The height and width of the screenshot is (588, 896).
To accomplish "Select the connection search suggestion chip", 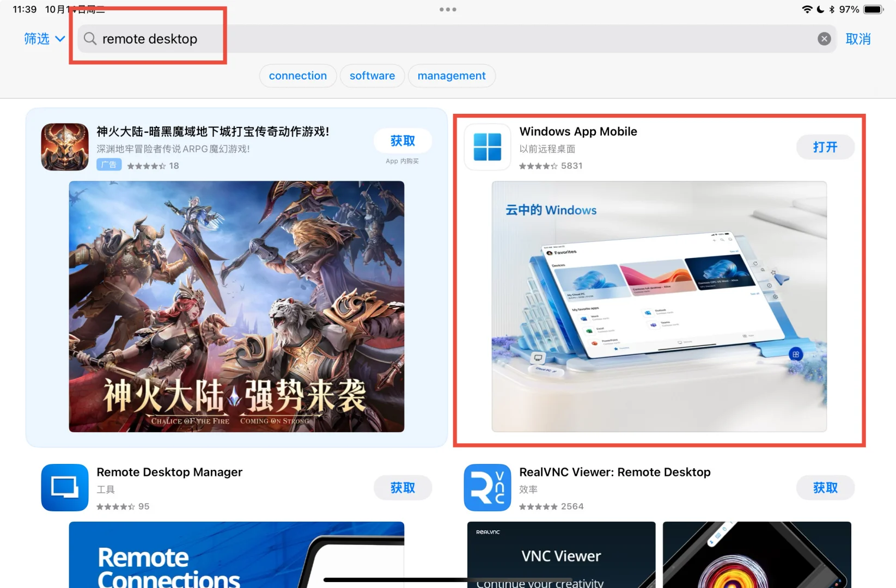I will (x=297, y=76).
